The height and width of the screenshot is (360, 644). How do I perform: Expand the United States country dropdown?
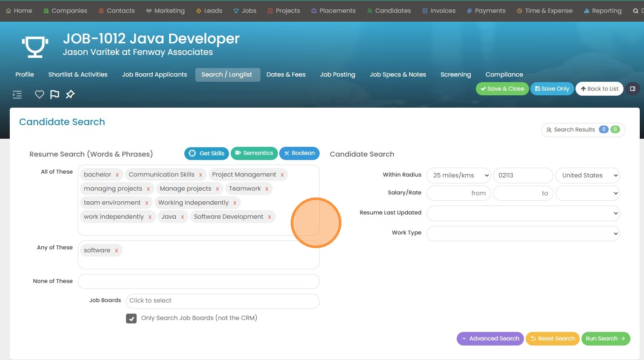pyautogui.click(x=587, y=175)
